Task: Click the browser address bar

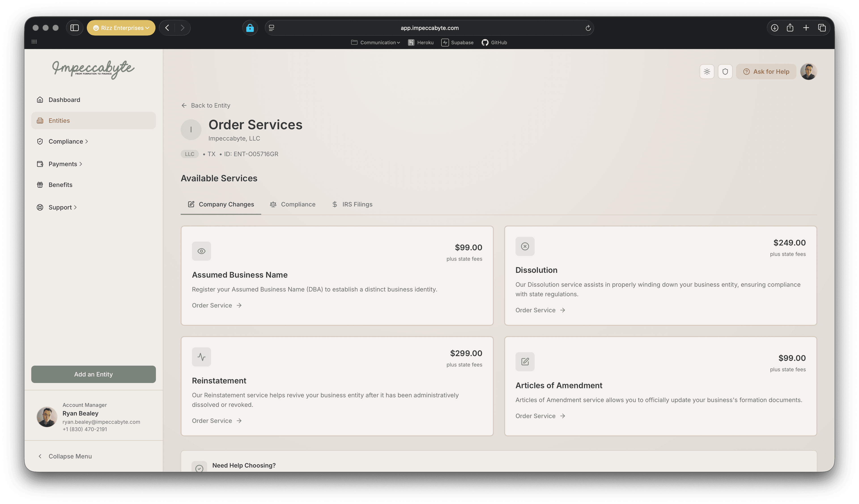Action: tap(429, 28)
